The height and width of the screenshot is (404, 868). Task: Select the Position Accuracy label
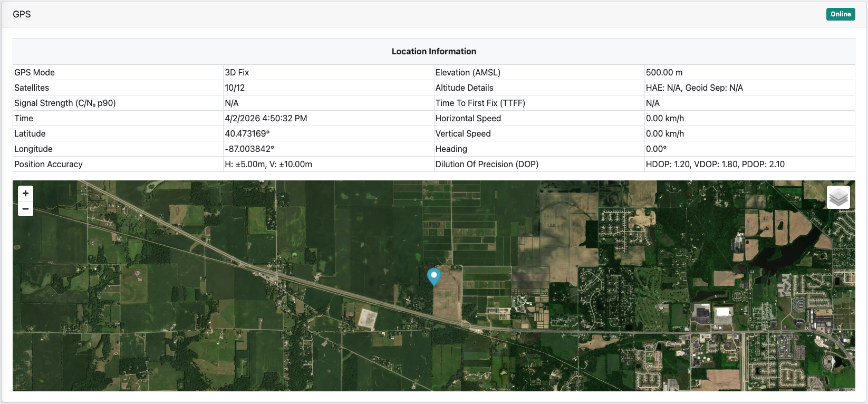[x=49, y=164]
